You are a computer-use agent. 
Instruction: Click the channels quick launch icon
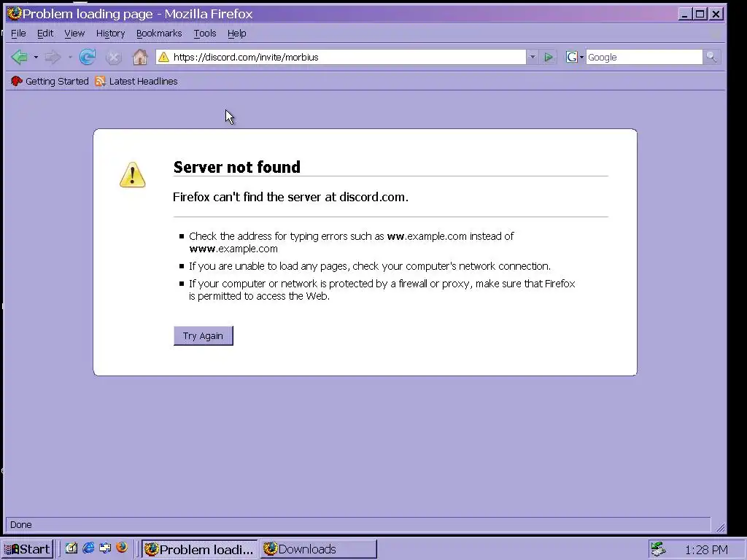tap(105, 548)
